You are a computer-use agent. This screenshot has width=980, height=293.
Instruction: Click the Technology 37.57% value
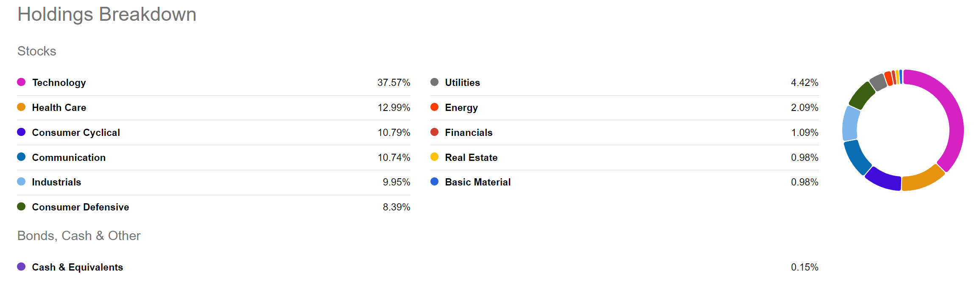coord(394,83)
